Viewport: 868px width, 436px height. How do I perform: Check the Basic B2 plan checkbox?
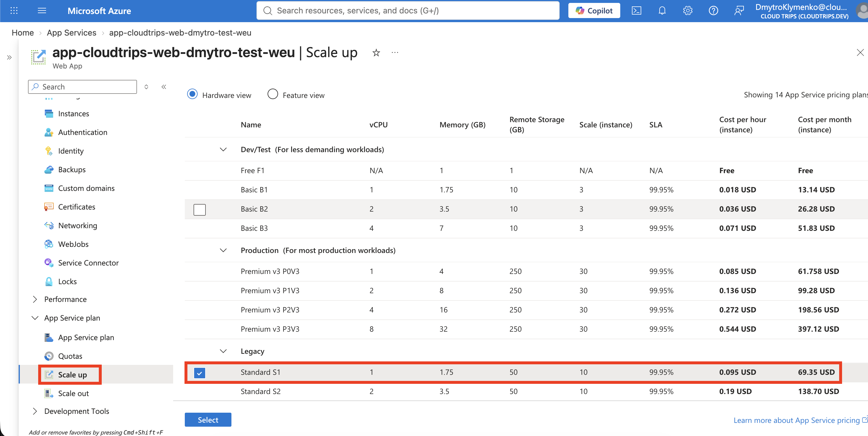[199, 210]
